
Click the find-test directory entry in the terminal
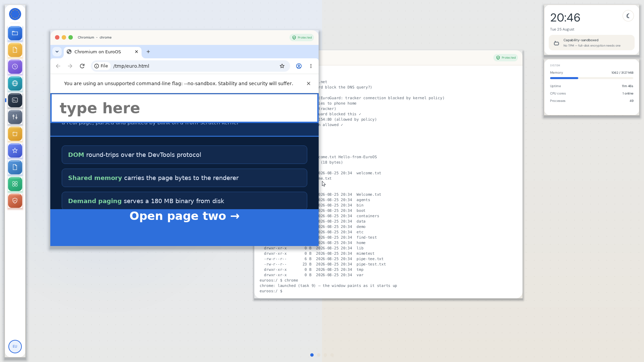(x=367, y=237)
